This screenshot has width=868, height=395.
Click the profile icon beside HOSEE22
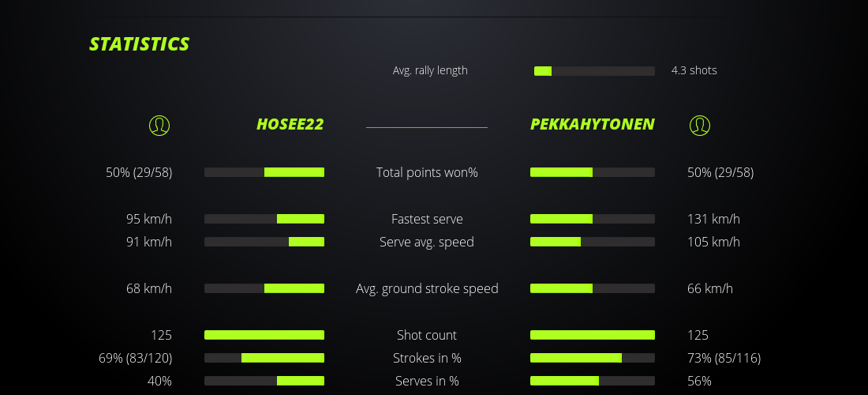coord(159,125)
